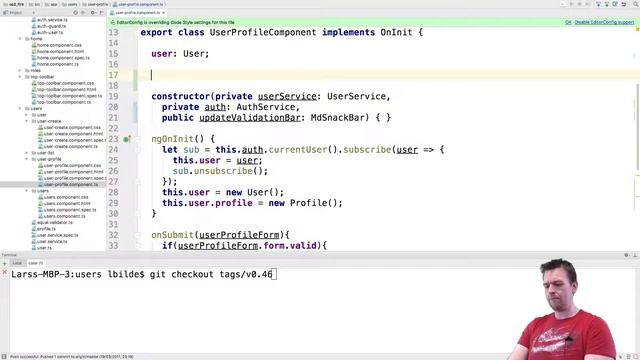
Task: Click the editor vertical scrollbar
Action: point(637,127)
